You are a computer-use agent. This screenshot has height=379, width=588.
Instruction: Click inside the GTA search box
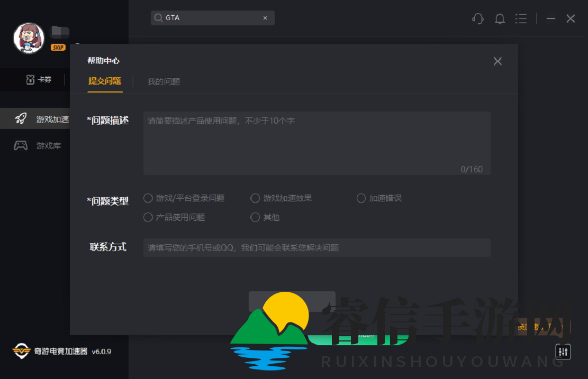[x=206, y=17]
